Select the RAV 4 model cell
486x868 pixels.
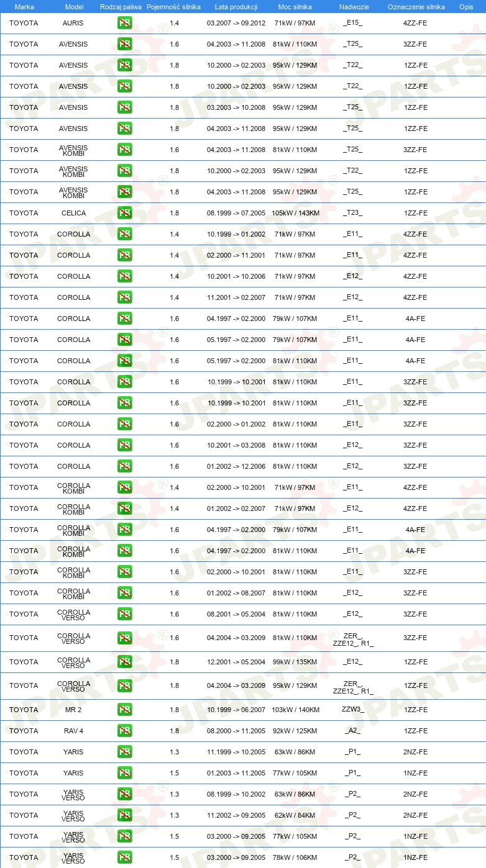tap(73, 731)
